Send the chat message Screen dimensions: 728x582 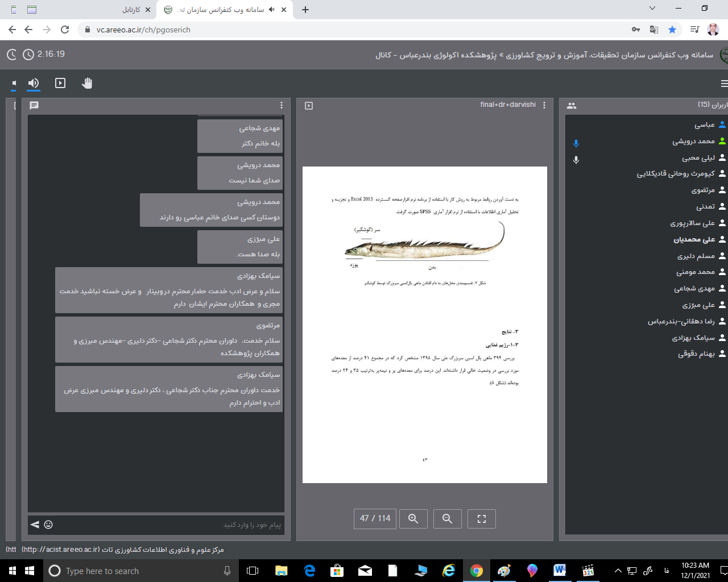(35, 525)
